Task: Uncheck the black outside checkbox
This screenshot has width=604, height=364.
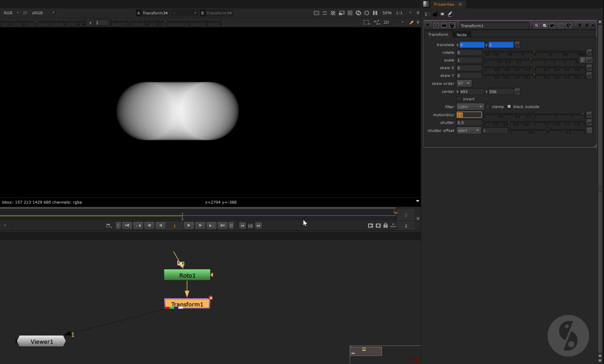Action: (x=509, y=107)
